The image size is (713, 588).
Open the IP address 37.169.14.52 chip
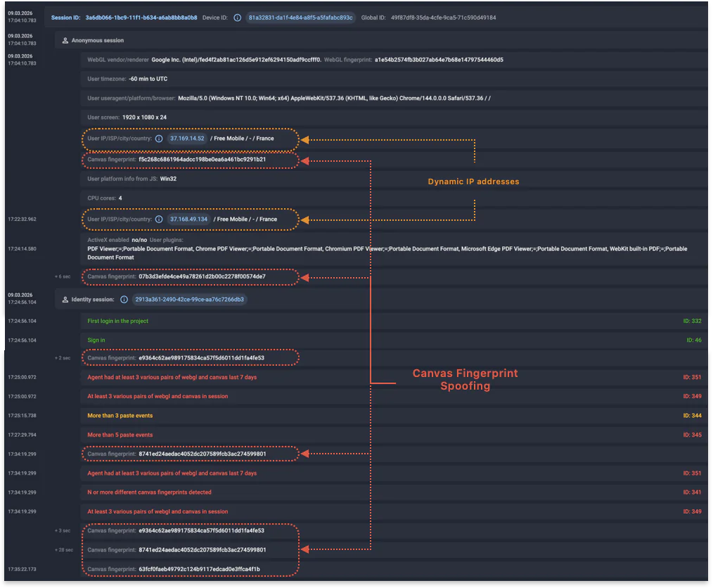tap(187, 139)
